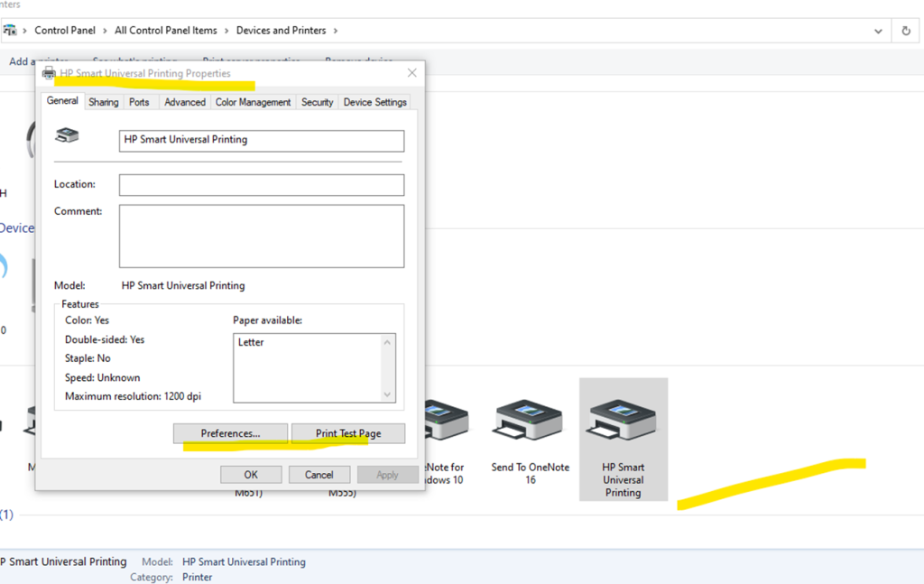Viewport: 924px width, 584px height.
Task: Click the Paper available list scrollbar down arrow
Action: tap(388, 394)
